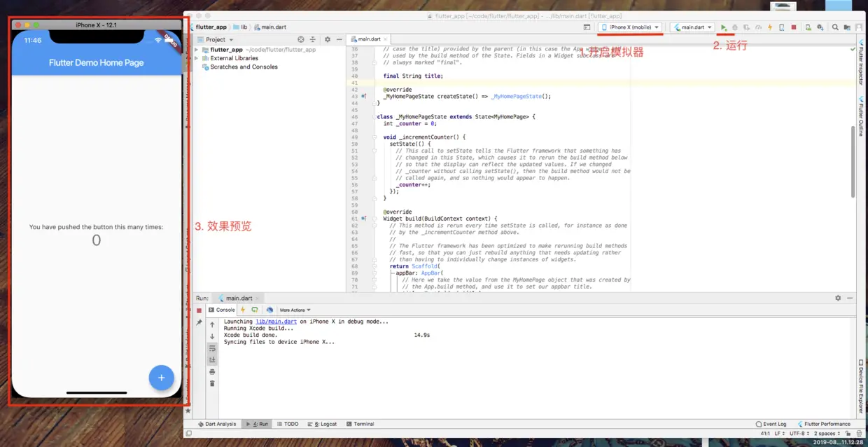Image resolution: width=868 pixels, height=447 pixels.
Task: Toggle scroll to end in the console gutter
Action: point(212,359)
